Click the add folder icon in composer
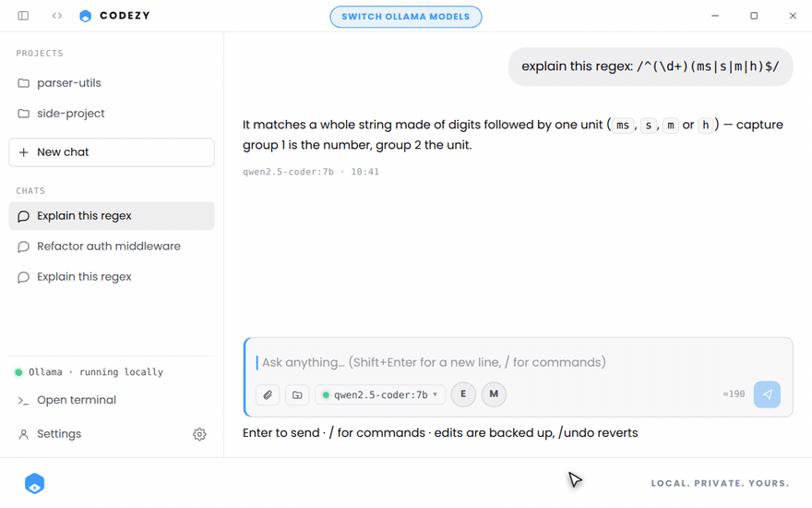 click(x=297, y=395)
